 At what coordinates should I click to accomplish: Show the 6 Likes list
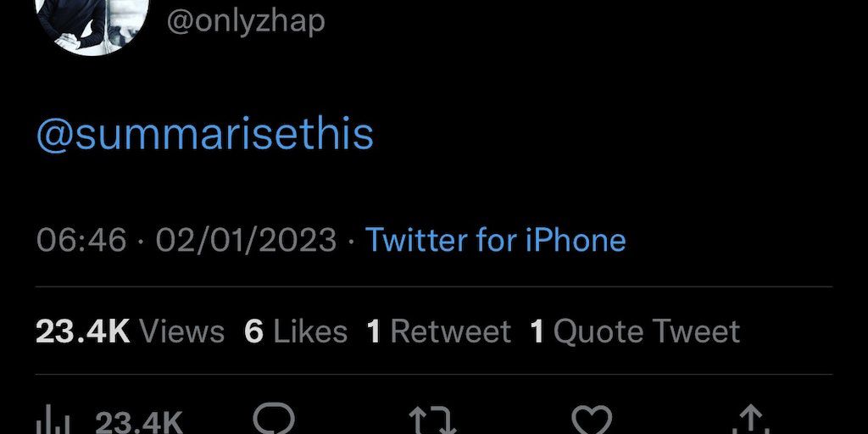pos(295,331)
